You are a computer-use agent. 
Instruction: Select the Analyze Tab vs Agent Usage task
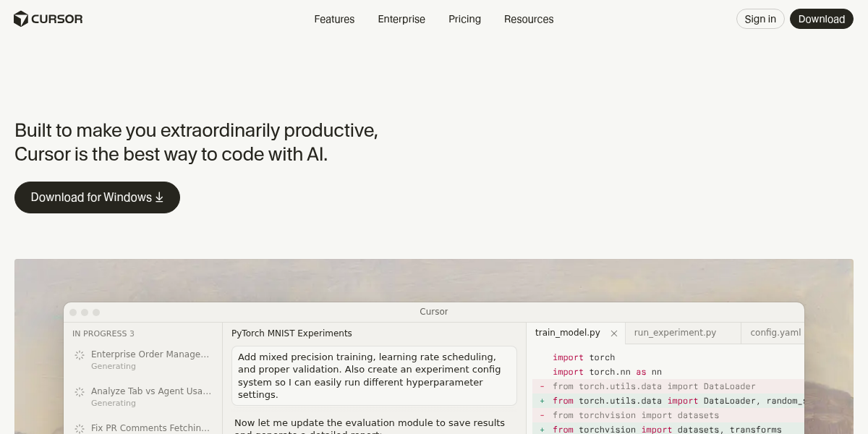pos(151,391)
